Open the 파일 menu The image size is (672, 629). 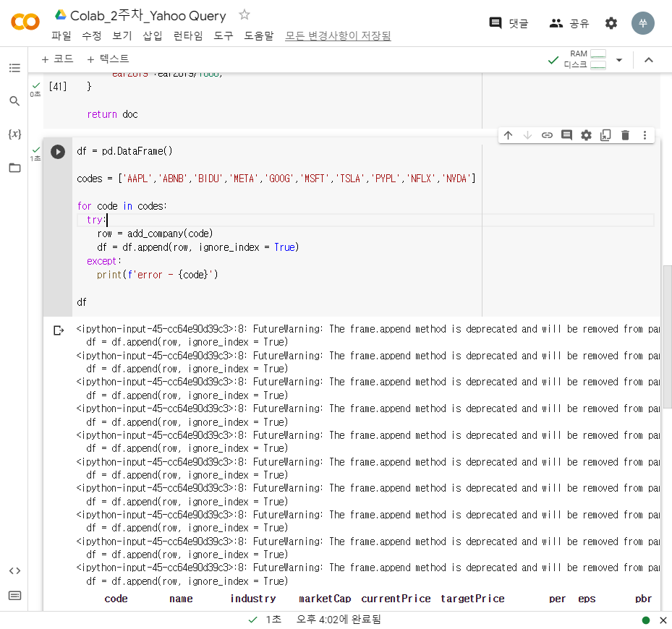[x=61, y=35]
